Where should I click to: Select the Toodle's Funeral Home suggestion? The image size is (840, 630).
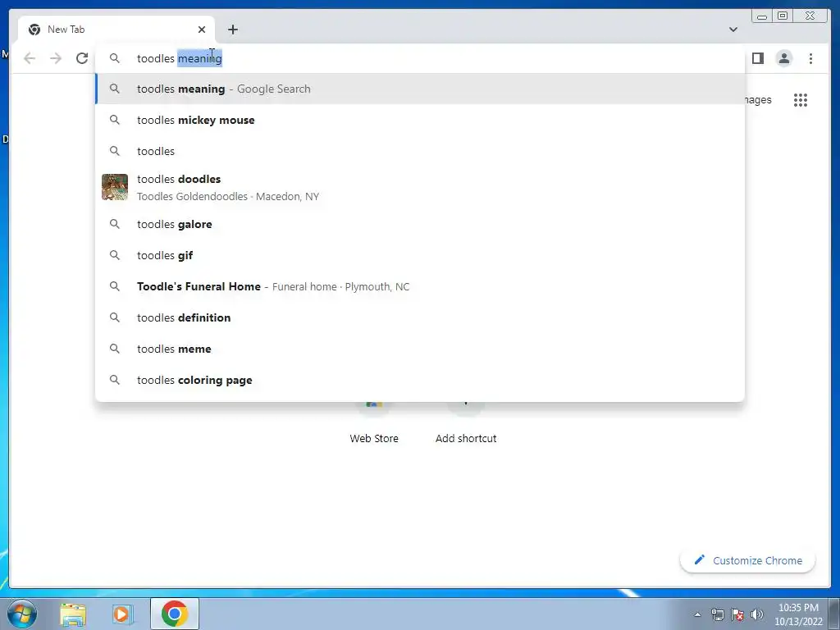pos(420,286)
